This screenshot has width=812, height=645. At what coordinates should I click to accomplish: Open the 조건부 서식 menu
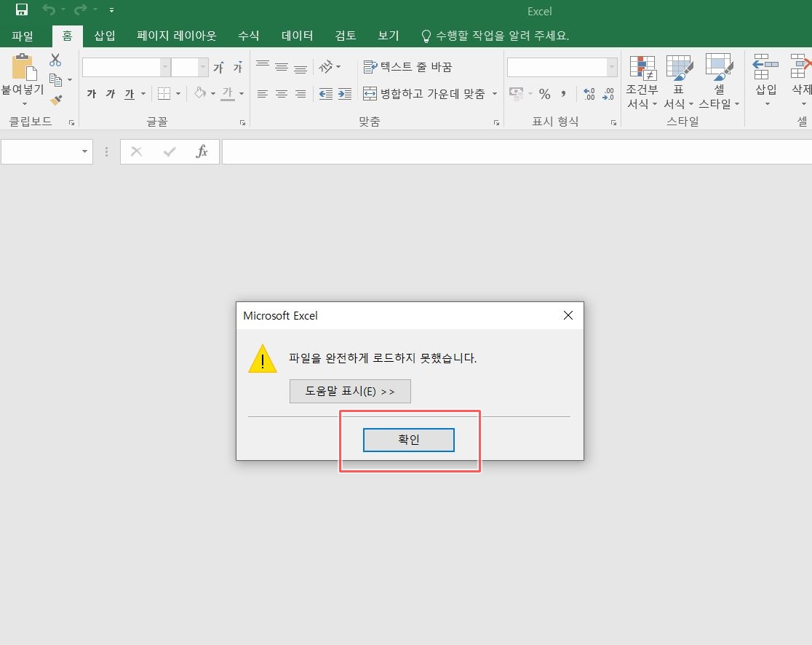click(x=642, y=82)
